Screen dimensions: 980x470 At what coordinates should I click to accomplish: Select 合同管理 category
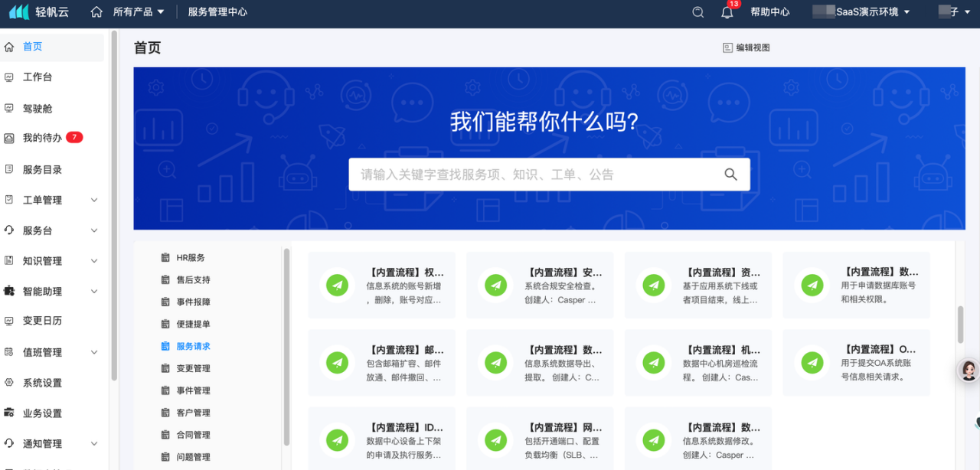pyautogui.click(x=193, y=436)
